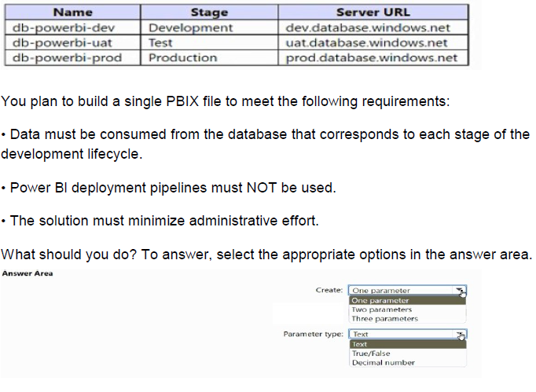Image resolution: width=536 pixels, height=392 pixels.
Task: Click the Name column header
Action: click(x=74, y=13)
